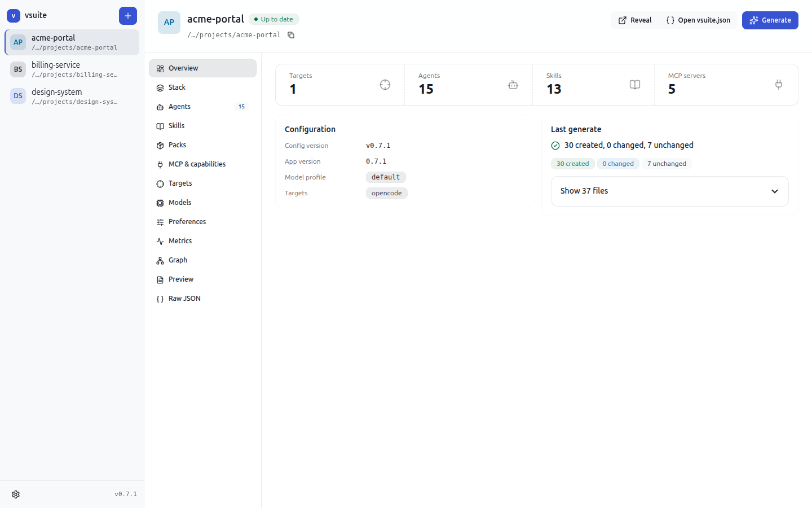Open the Raw JSON section
Viewport: 812px width, 508px height.
(202, 299)
